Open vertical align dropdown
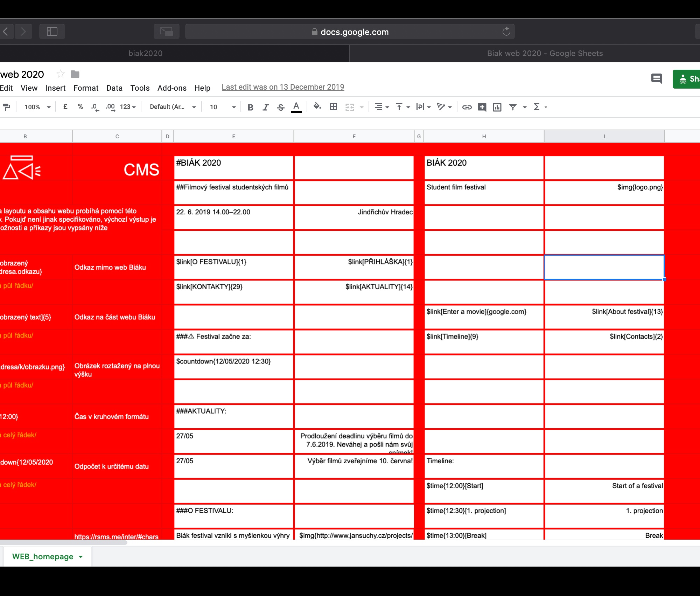This screenshot has height=596, width=700. pos(402,107)
